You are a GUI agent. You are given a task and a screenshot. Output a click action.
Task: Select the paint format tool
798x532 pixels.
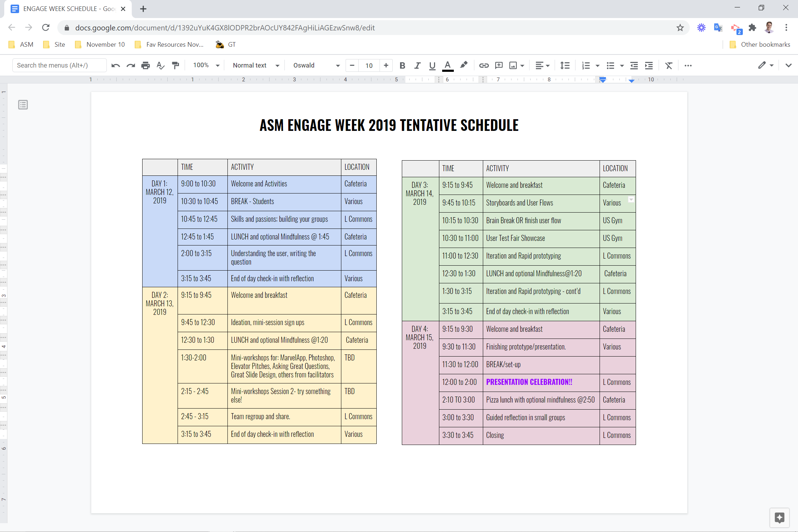pyautogui.click(x=175, y=65)
